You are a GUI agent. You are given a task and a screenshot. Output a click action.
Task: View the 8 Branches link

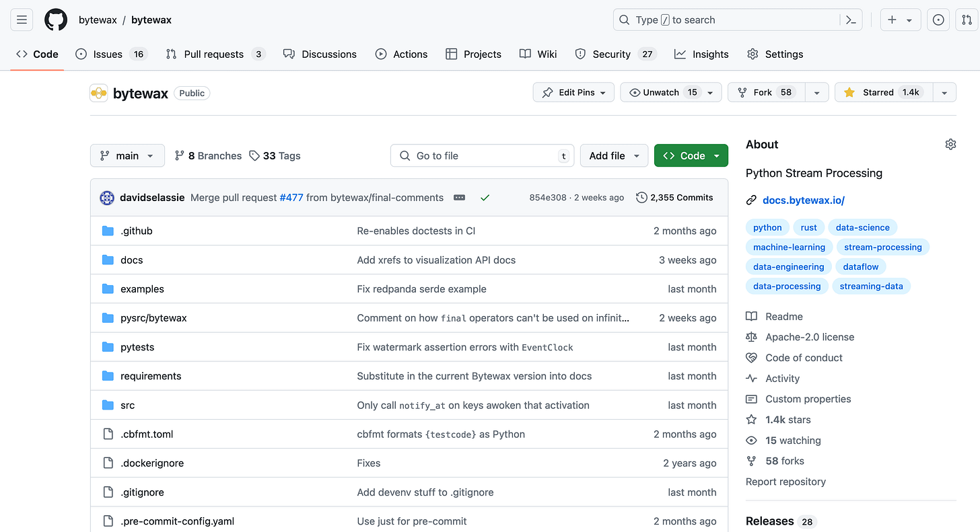[x=208, y=155]
